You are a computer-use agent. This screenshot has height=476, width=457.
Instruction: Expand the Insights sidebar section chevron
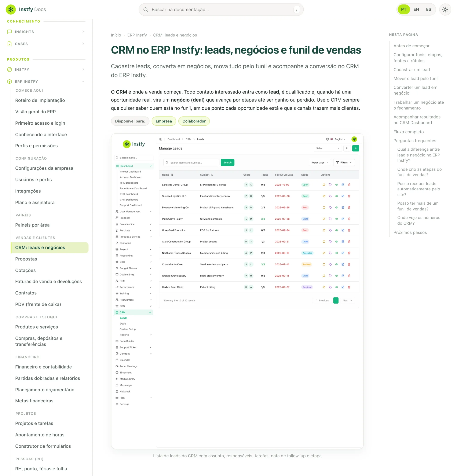[83, 32]
